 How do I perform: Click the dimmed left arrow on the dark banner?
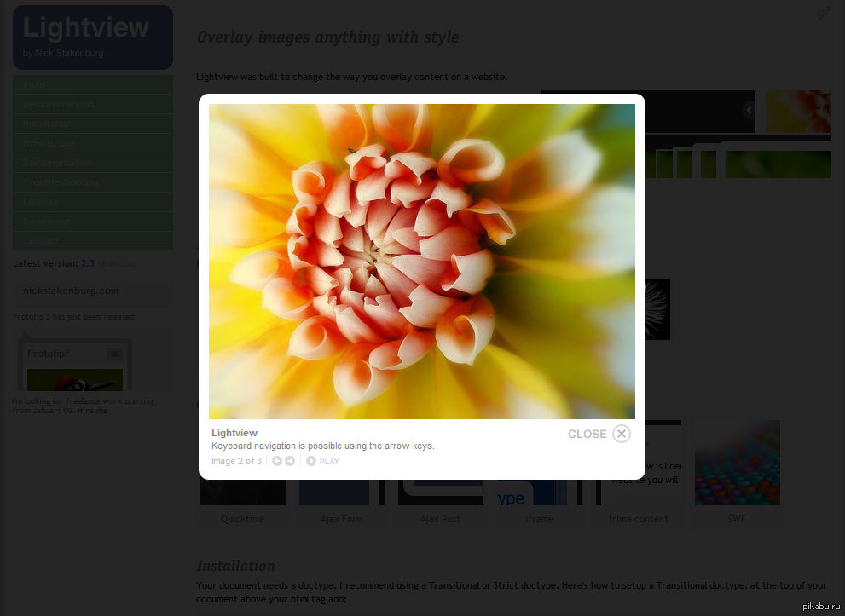749,110
